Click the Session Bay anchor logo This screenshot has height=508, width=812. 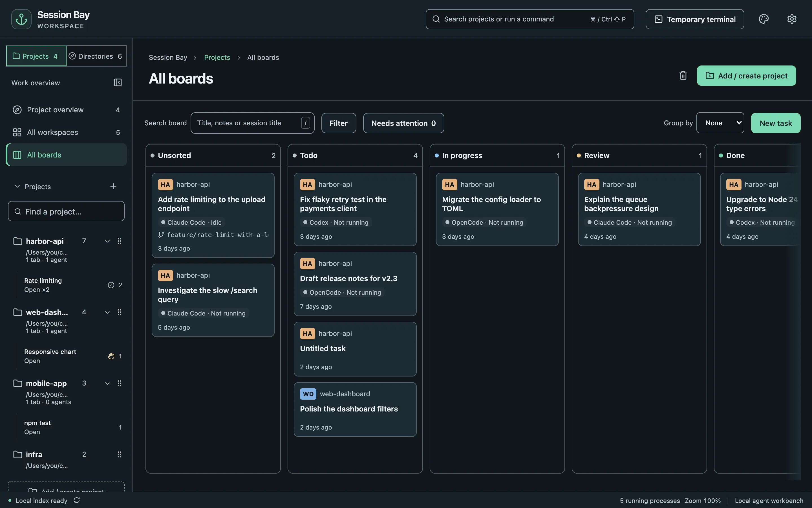coord(21,19)
